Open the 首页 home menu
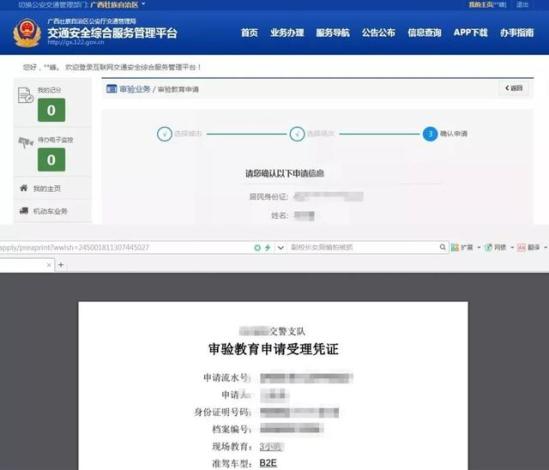The height and width of the screenshot is (470, 549). [249, 33]
